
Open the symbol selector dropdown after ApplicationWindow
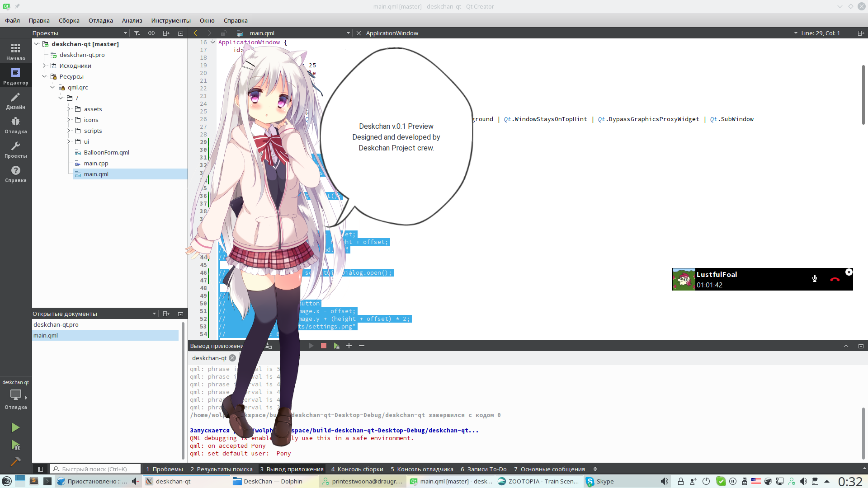[796, 33]
